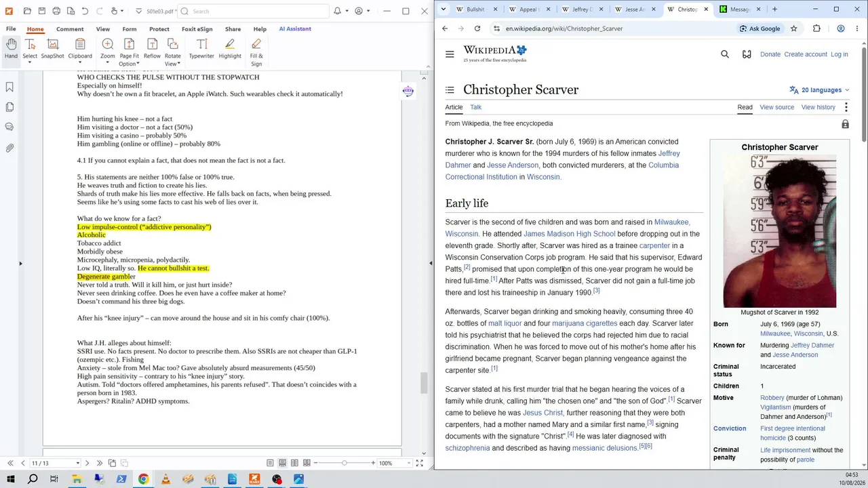Image resolution: width=868 pixels, height=488 pixels.
Task: Open the pages thumbnail panel in sidebar
Action: [x=9, y=107]
